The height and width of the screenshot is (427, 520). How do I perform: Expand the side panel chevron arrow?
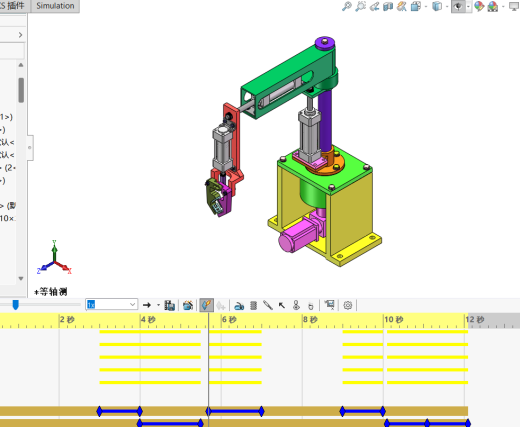20,35
